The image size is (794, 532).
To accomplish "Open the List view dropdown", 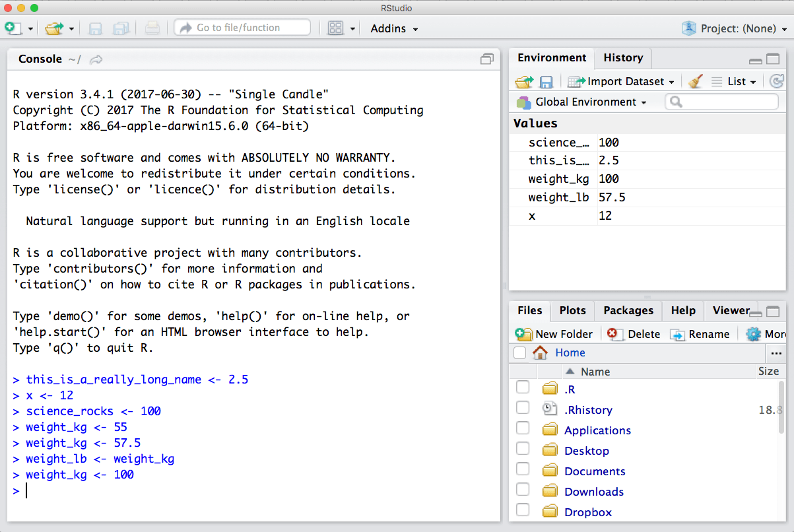I will (x=737, y=80).
